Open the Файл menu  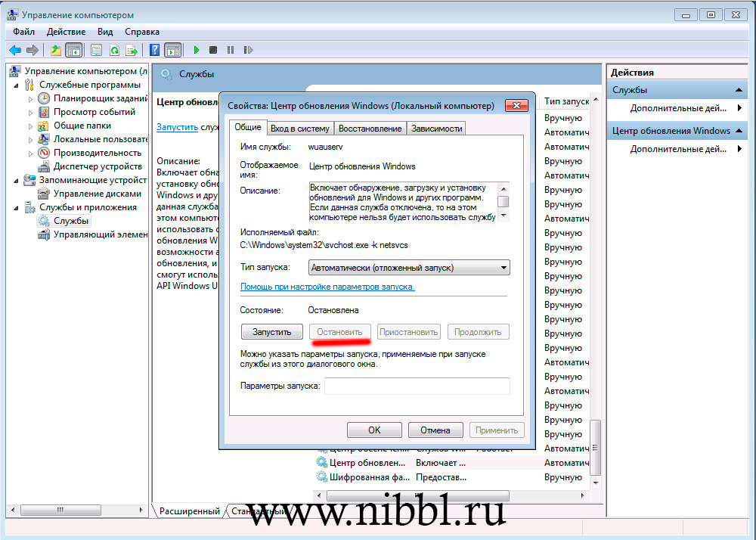tap(23, 32)
